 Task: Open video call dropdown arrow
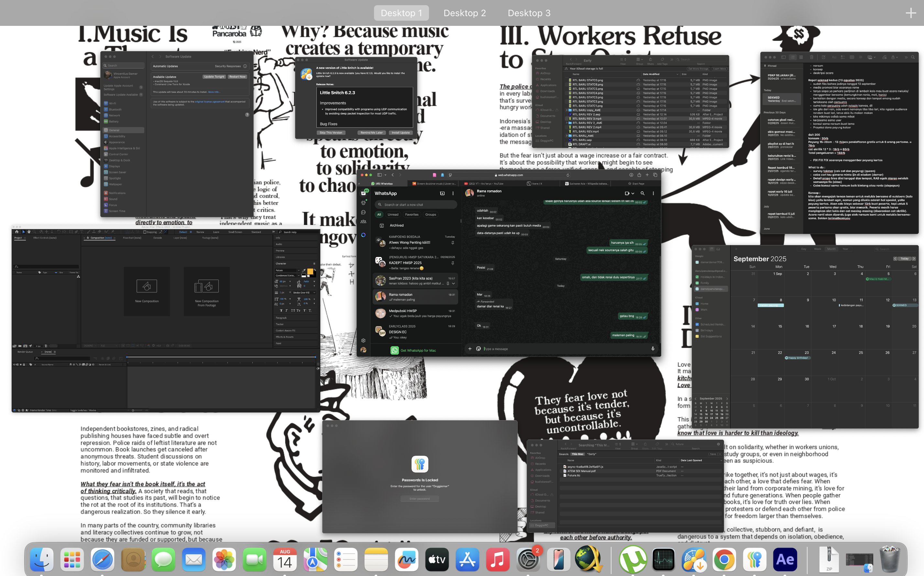(633, 194)
